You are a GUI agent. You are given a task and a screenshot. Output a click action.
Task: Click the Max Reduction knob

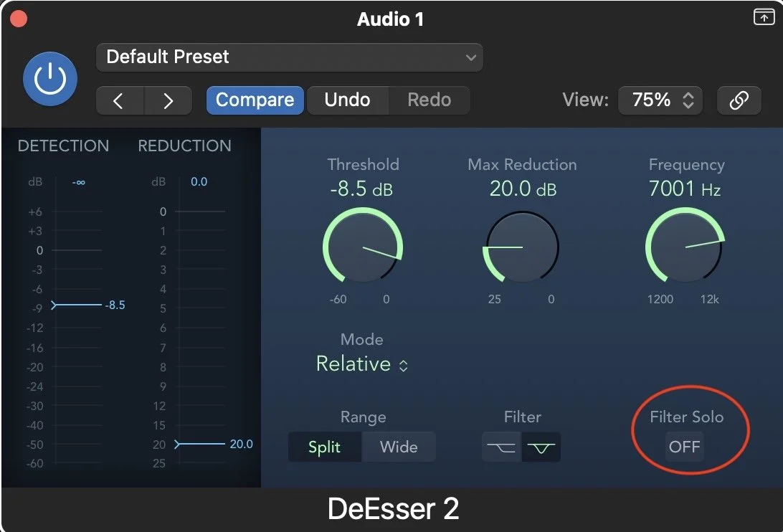coord(522,246)
